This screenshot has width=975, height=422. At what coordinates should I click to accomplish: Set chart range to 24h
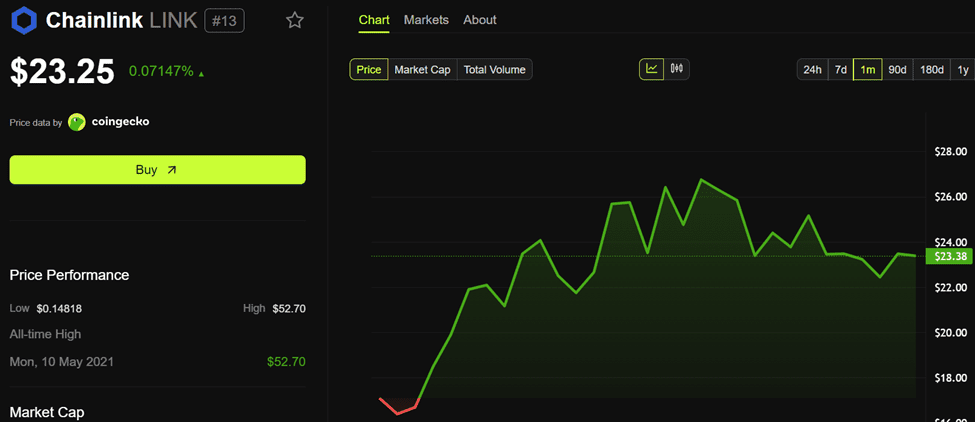pos(812,69)
